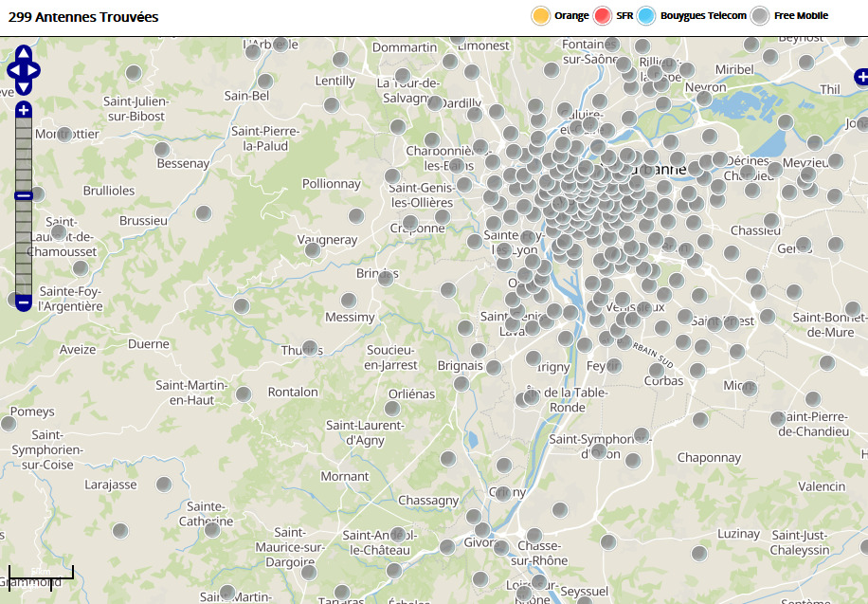Toggle the Orange operator filter

click(x=541, y=16)
